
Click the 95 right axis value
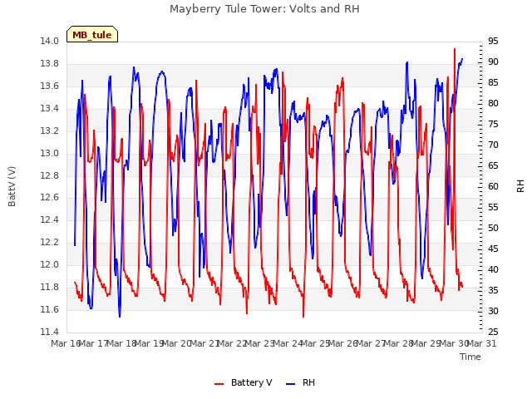point(493,41)
